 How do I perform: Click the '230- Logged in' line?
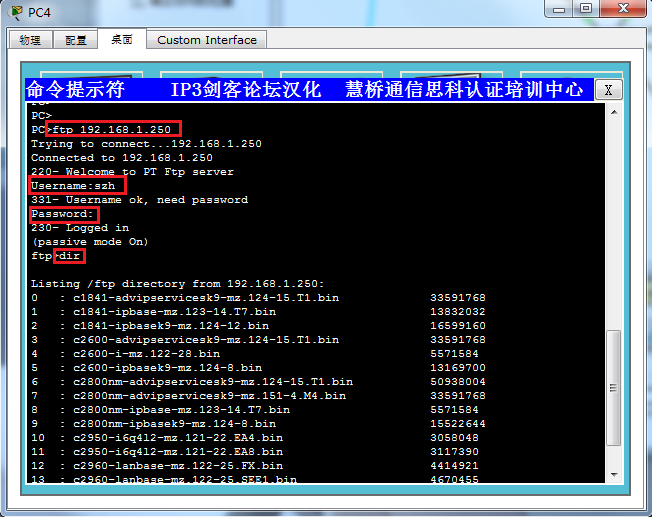(80, 228)
